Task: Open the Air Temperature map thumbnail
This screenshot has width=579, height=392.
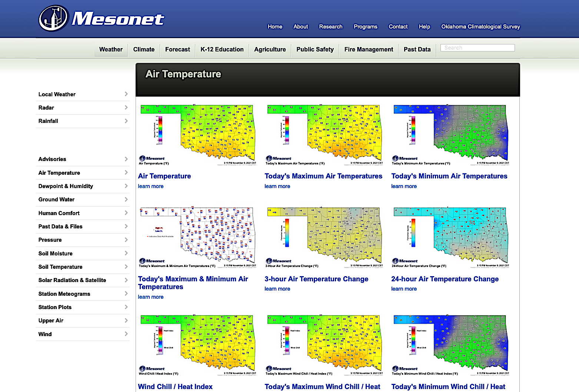Action: [x=197, y=135]
